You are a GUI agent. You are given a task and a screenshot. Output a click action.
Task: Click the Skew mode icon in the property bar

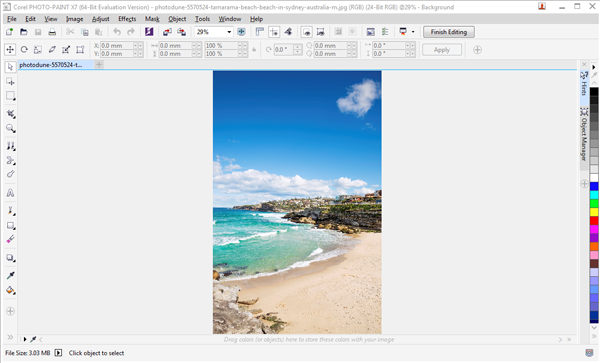(52, 50)
